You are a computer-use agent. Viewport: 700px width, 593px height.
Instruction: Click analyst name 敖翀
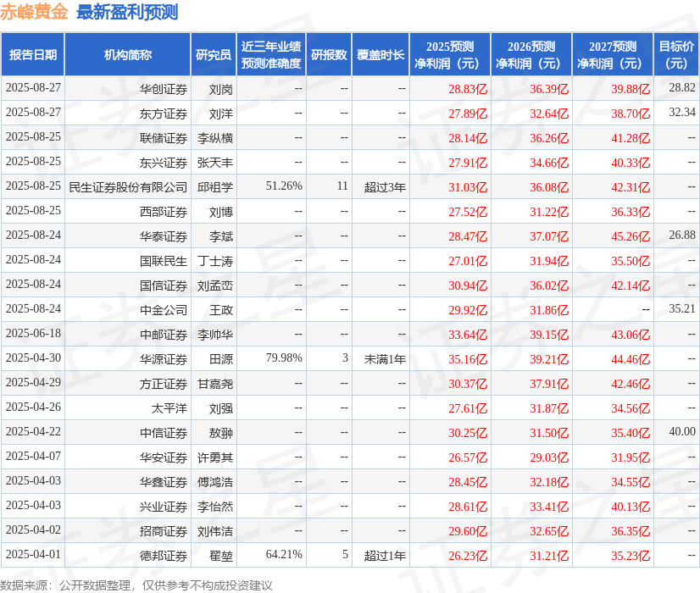tap(221, 433)
